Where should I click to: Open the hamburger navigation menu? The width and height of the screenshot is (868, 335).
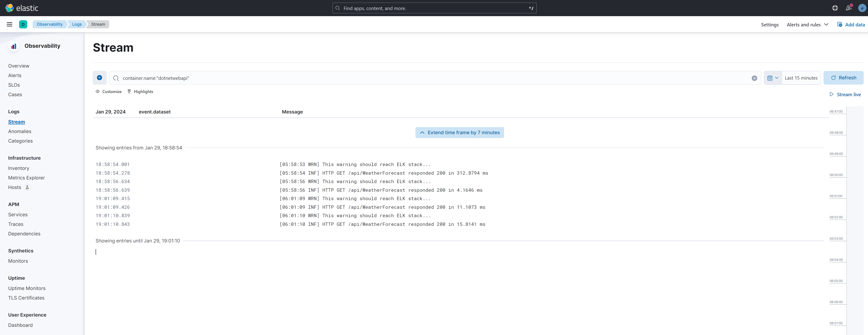[10, 24]
